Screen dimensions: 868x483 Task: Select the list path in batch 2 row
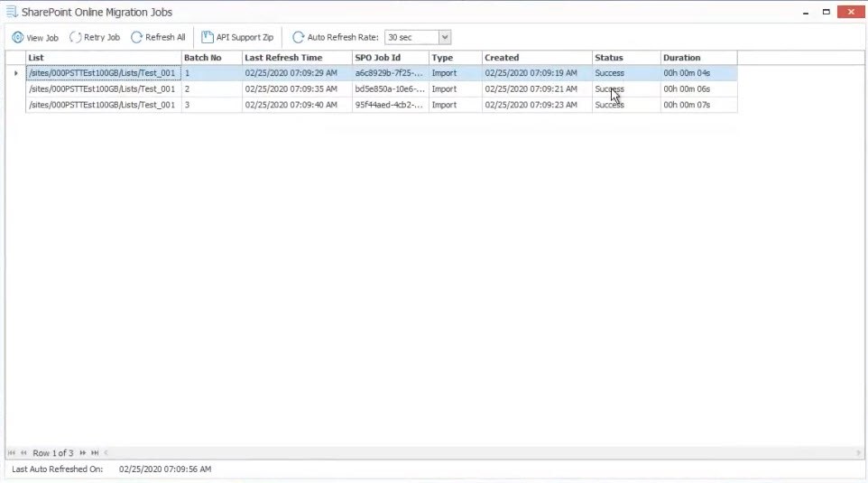[104, 89]
